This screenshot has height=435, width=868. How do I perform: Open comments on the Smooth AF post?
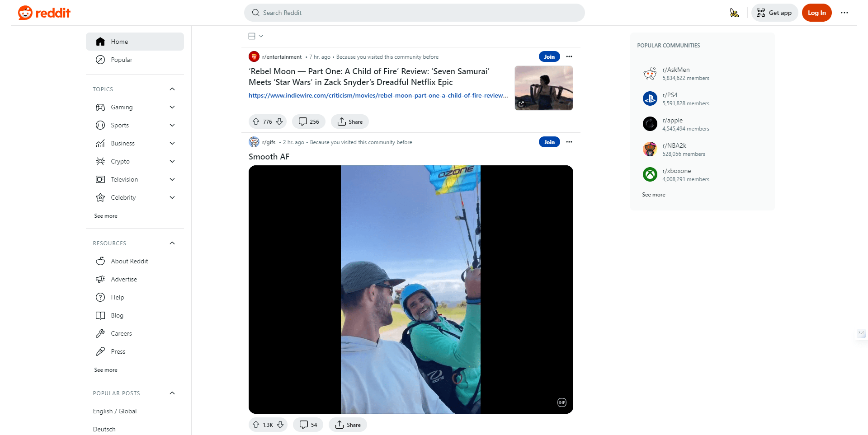(x=308, y=425)
